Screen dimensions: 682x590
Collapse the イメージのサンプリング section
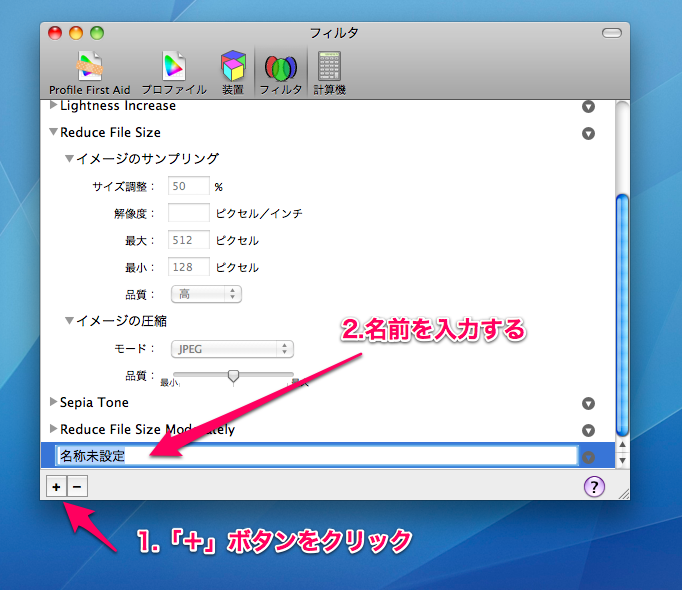(x=69, y=159)
